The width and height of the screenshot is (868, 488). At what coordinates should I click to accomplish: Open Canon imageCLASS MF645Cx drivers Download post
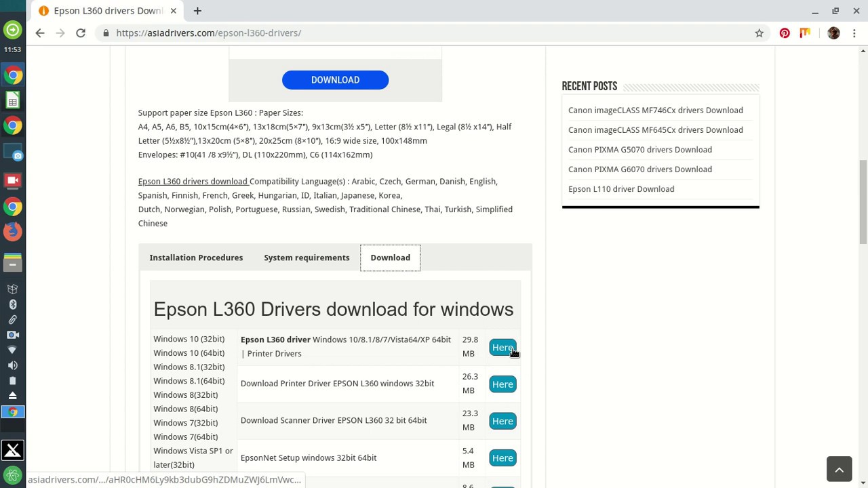pos(656,129)
